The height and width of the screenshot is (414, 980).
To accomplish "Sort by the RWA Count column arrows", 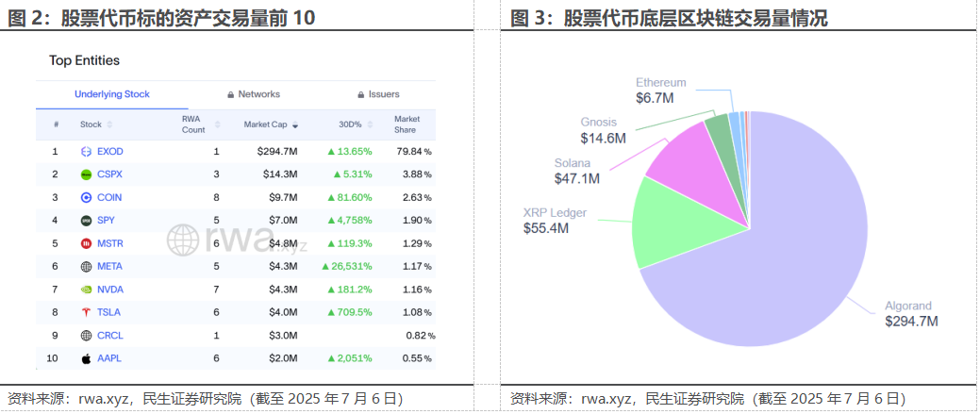I will pyautogui.click(x=218, y=124).
